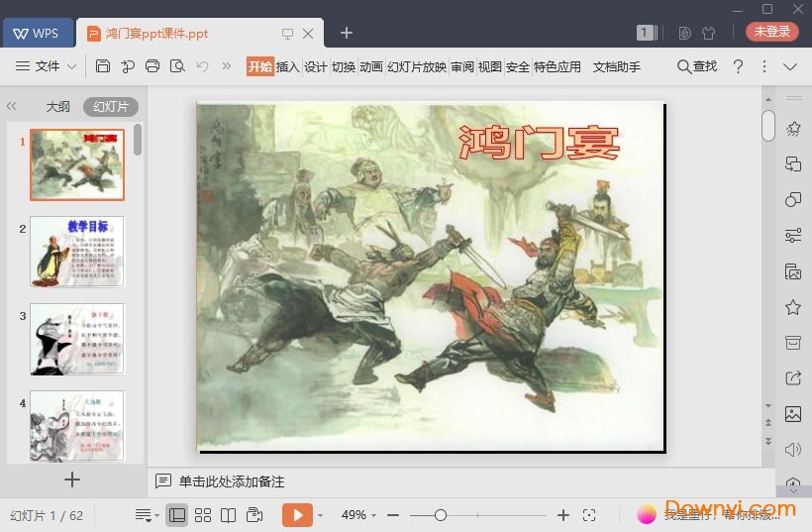Click the next slide double arrow
This screenshot has width=812, height=532.
(768, 441)
